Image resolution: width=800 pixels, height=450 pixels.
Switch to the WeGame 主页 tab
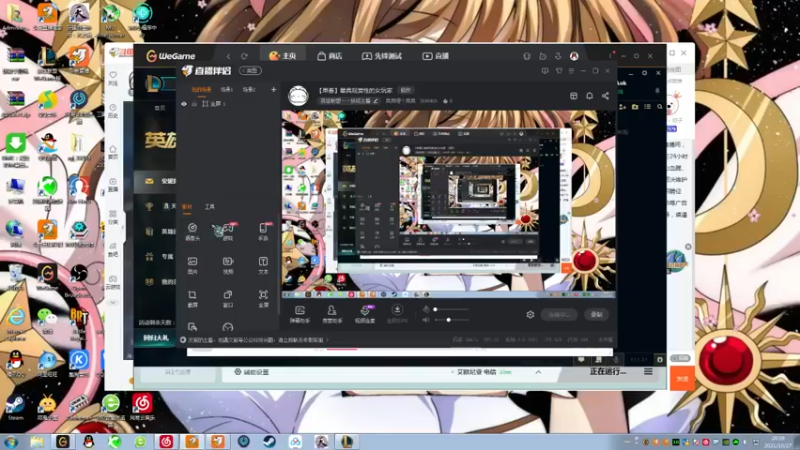click(x=282, y=56)
